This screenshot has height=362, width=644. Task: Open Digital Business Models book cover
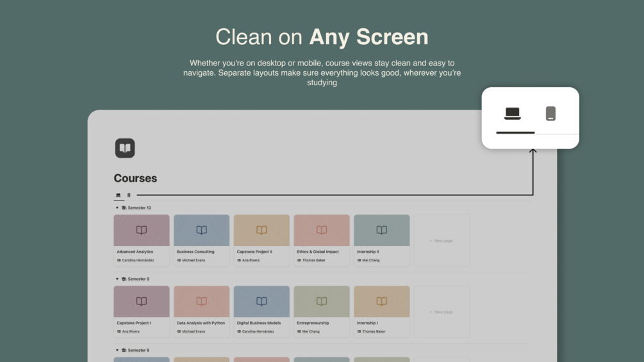261,301
